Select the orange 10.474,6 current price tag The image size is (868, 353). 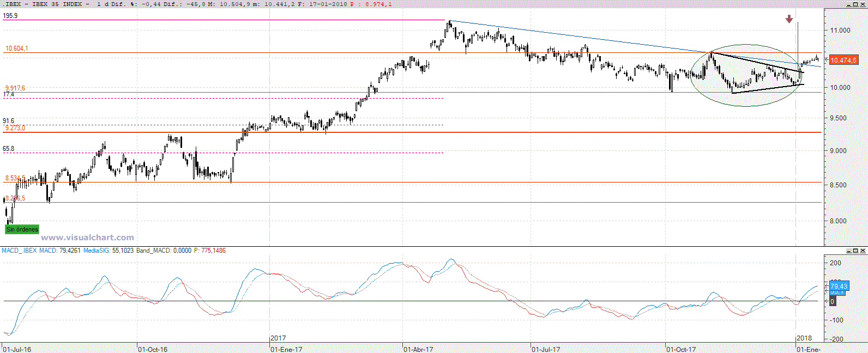843,60
